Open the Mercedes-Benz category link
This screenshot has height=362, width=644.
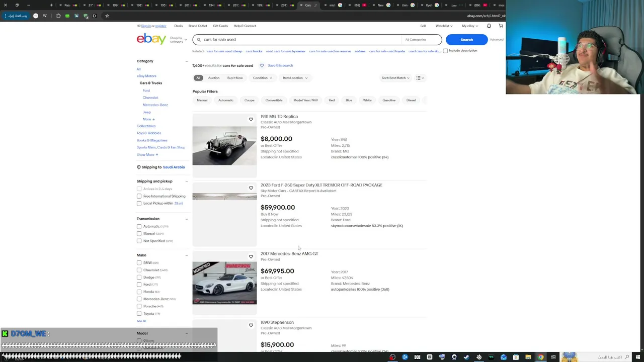155,105
